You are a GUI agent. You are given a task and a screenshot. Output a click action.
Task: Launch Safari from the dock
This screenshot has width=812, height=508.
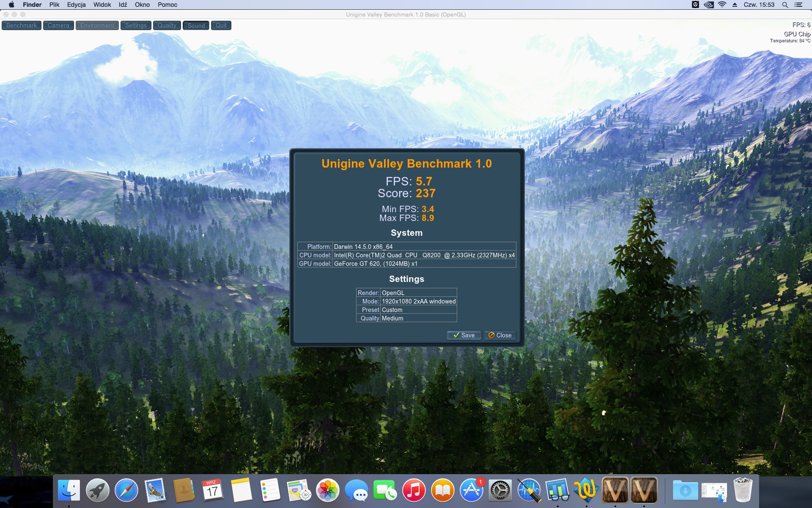126,491
